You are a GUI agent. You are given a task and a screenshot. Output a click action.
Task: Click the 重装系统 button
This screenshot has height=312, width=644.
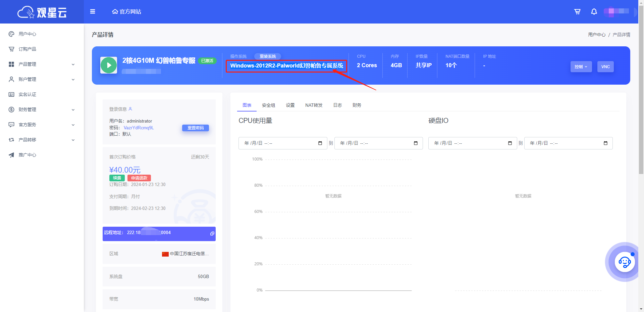click(x=268, y=56)
